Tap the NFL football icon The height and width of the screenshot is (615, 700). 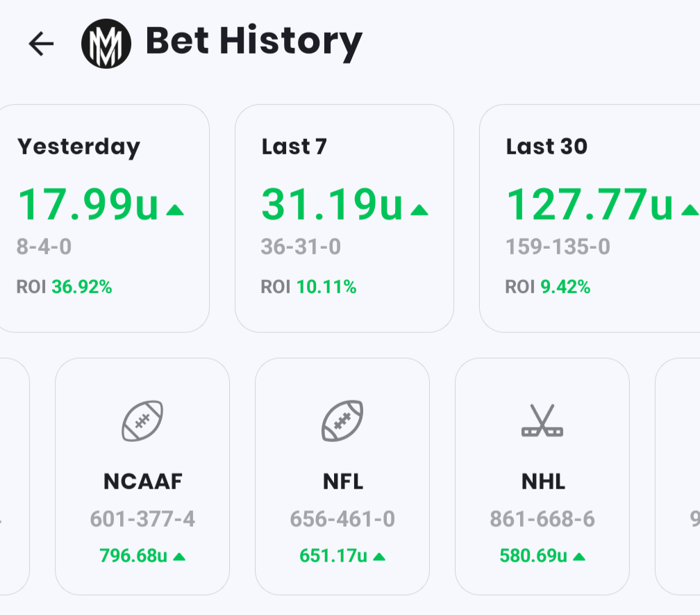(342, 420)
